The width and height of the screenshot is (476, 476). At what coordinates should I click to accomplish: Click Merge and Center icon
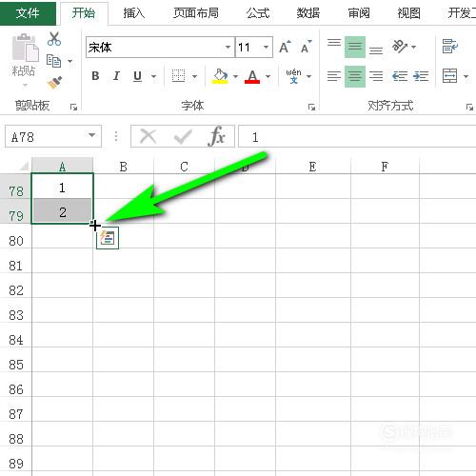(x=449, y=76)
